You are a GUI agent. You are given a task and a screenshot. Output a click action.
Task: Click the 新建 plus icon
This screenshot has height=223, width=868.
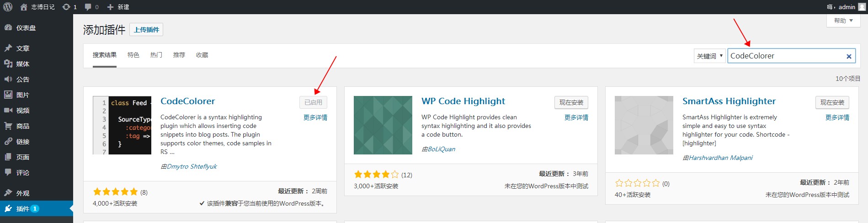[110, 7]
